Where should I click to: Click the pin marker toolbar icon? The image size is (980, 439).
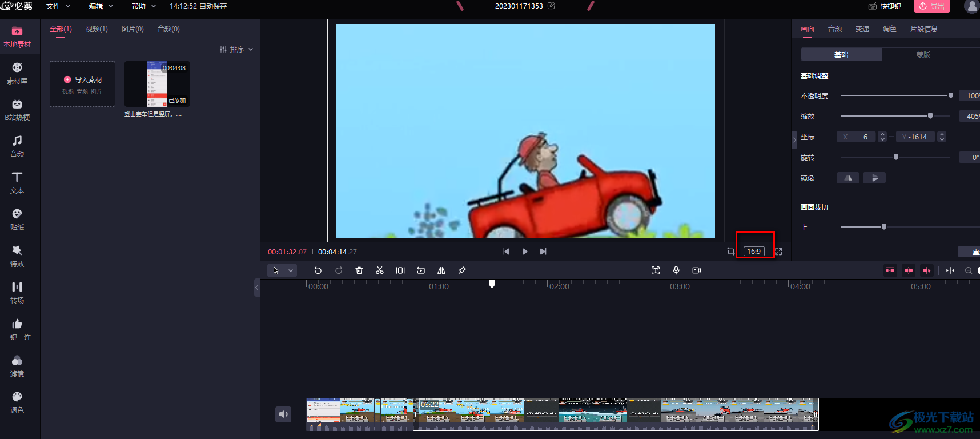[x=462, y=270]
